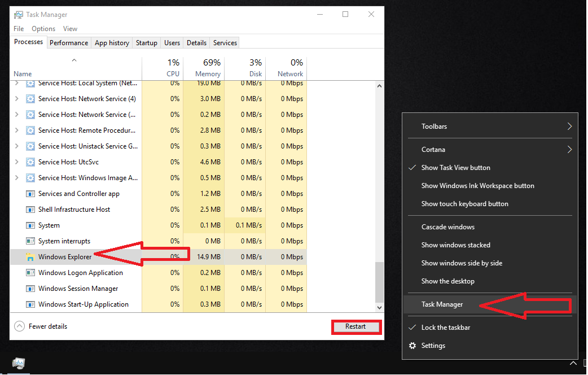Viewport: 588px width, 375px height.
Task: Sort by the Network column header
Action: coord(286,68)
